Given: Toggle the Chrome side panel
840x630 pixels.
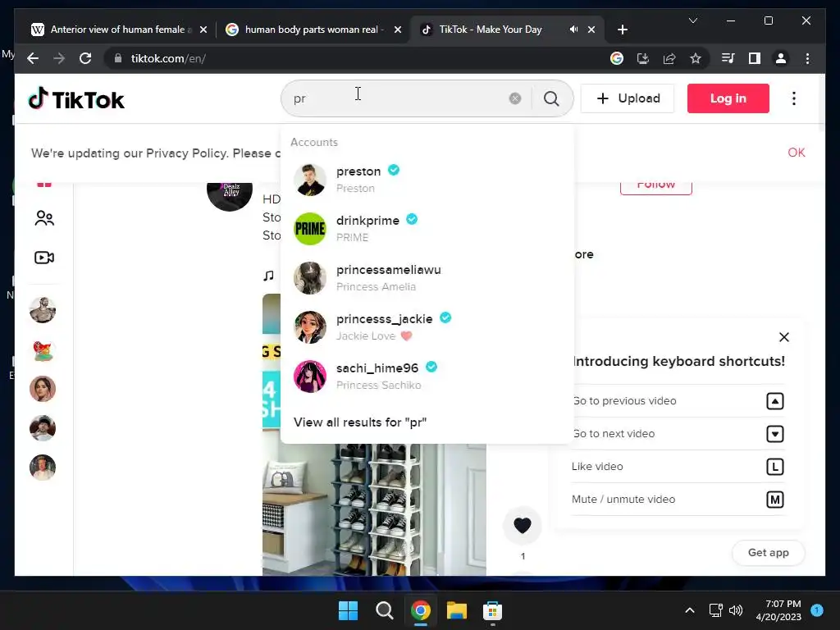Looking at the screenshot, I should tap(755, 58).
